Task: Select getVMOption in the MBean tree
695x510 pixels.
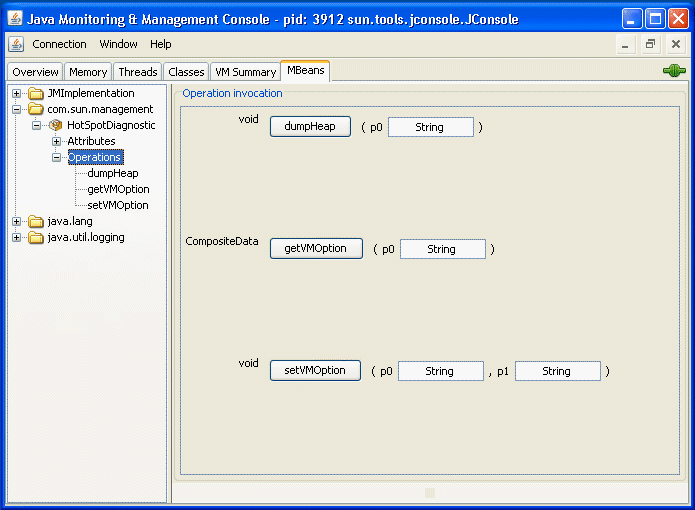Action: point(118,189)
